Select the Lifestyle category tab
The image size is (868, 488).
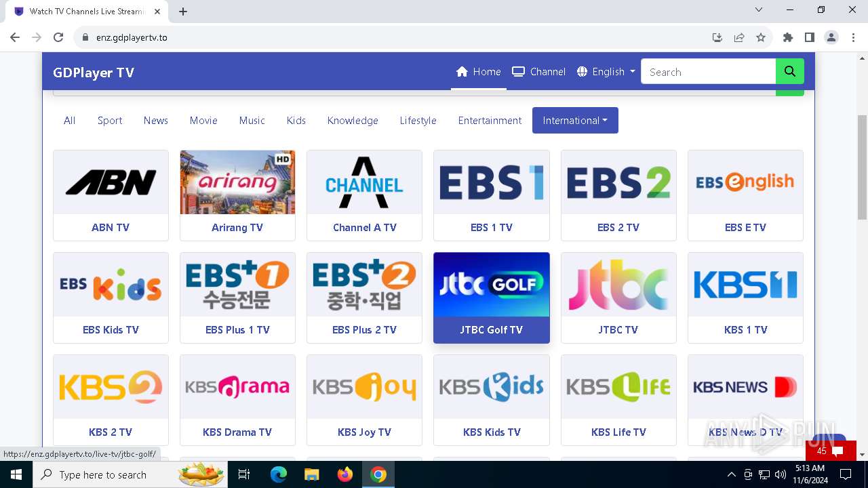pos(418,120)
